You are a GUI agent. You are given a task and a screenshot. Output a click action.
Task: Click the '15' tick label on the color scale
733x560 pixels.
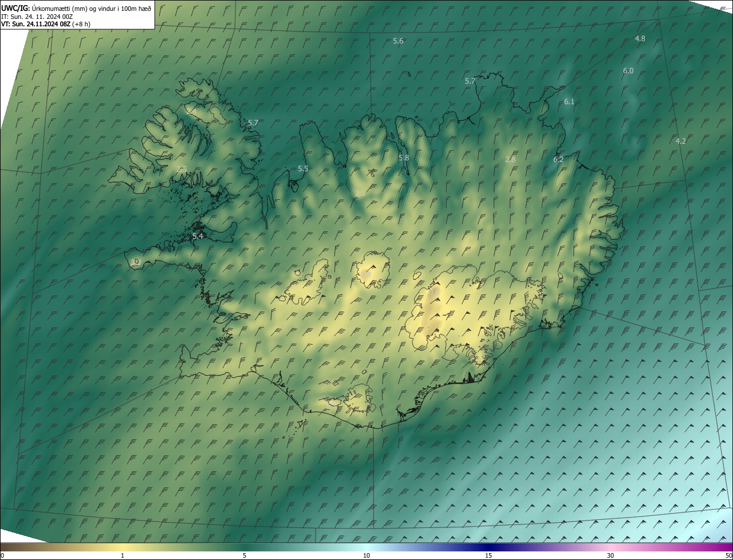(488, 555)
